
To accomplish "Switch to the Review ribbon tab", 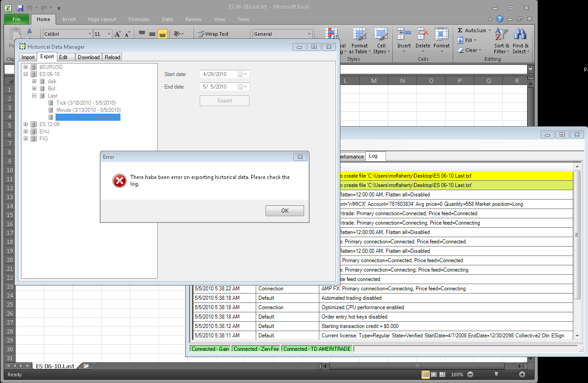I will [193, 19].
